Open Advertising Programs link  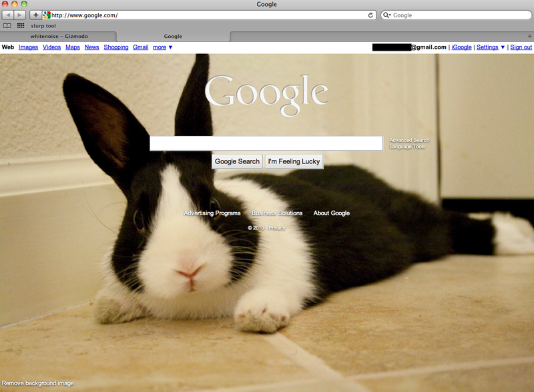[212, 213]
